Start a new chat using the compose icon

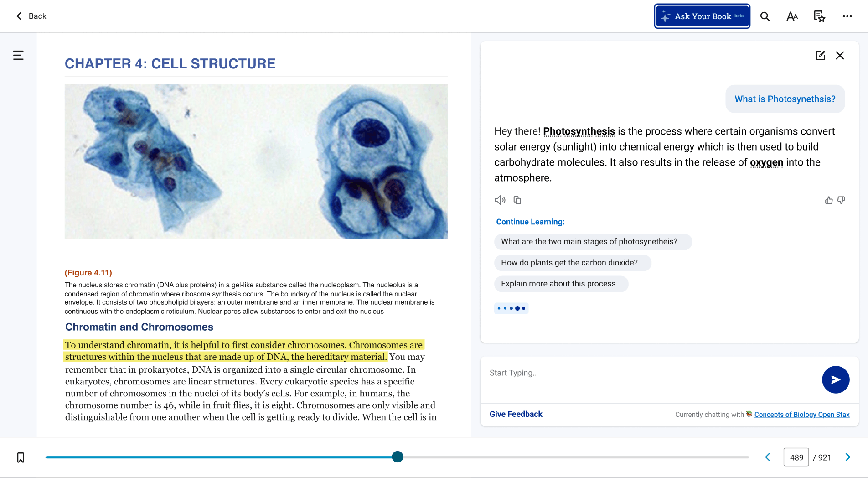(820, 56)
